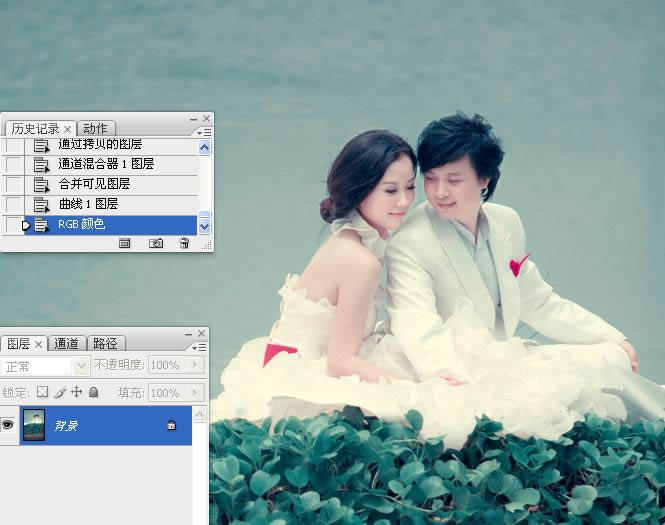665x525 pixels.
Task: Open the 不透明度 opacity slider arrow
Action: coord(197,366)
